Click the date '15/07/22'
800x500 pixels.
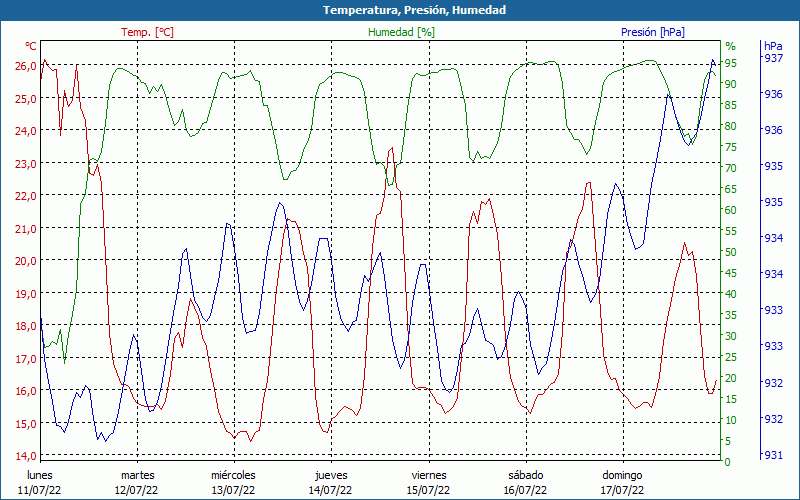pos(429,490)
